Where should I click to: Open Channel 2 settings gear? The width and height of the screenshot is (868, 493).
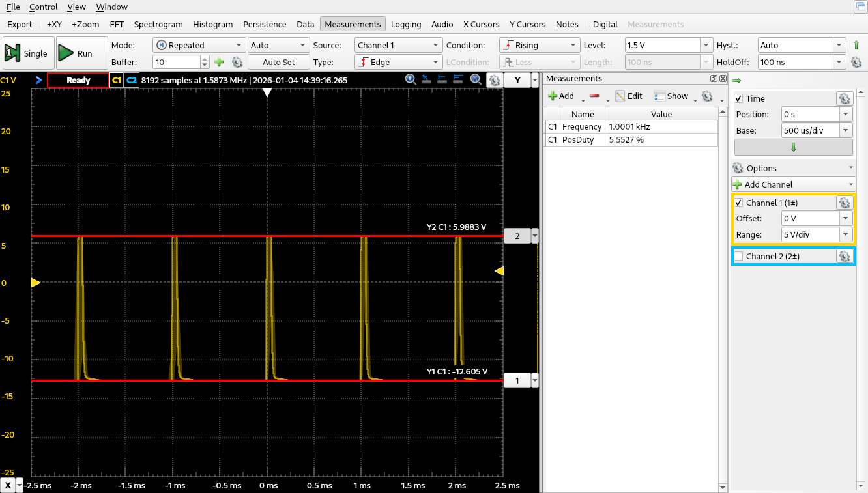pyautogui.click(x=845, y=257)
